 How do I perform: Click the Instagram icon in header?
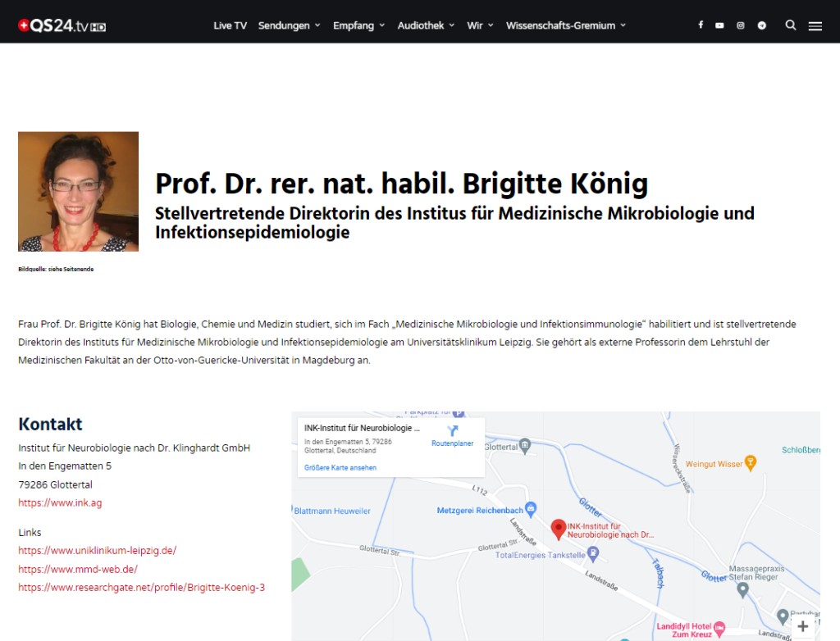(x=741, y=25)
